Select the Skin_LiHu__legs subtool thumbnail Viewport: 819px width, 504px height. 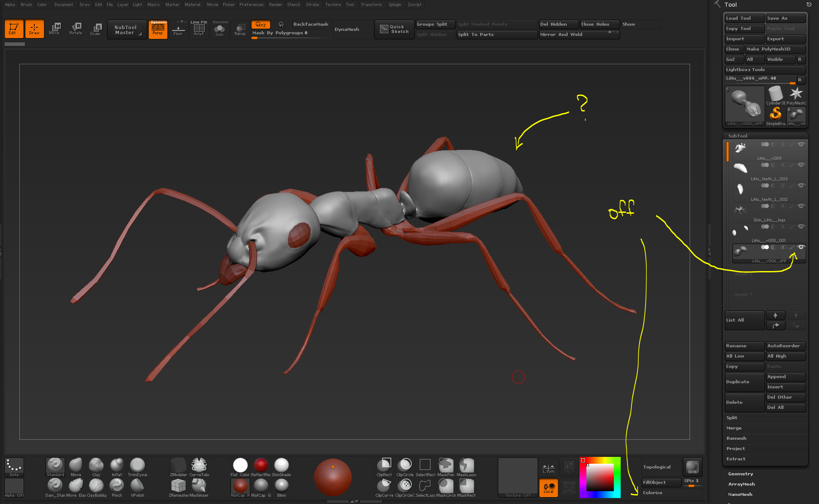click(741, 210)
